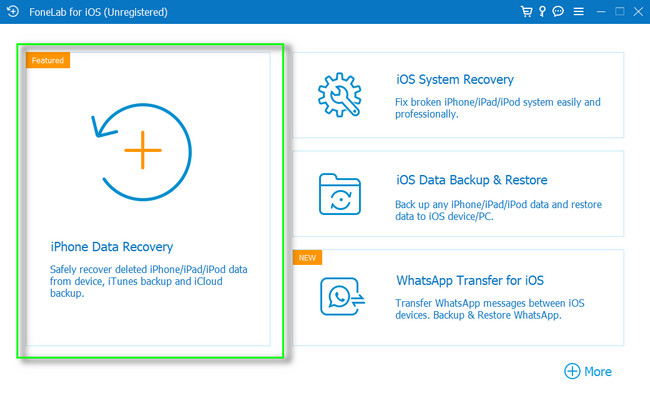Select iOS Data Backup & Restore heading

pyautogui.click(x=472, y=180)
